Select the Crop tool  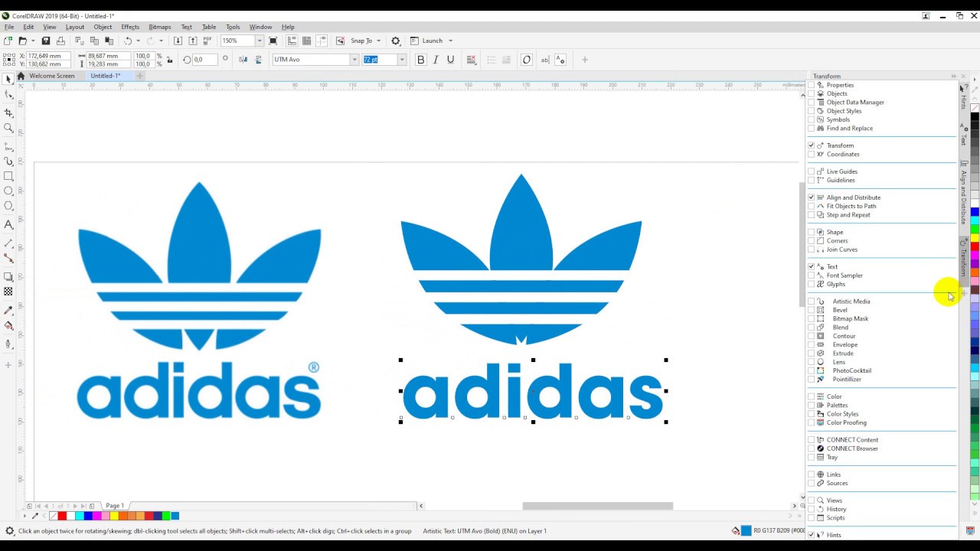[8, 112]
